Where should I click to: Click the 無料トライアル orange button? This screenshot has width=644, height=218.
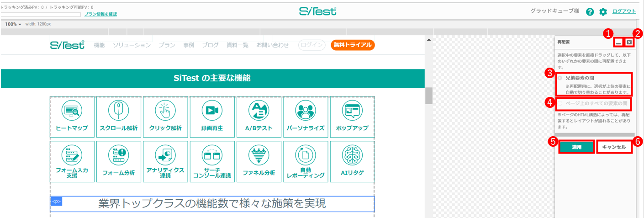353,45
